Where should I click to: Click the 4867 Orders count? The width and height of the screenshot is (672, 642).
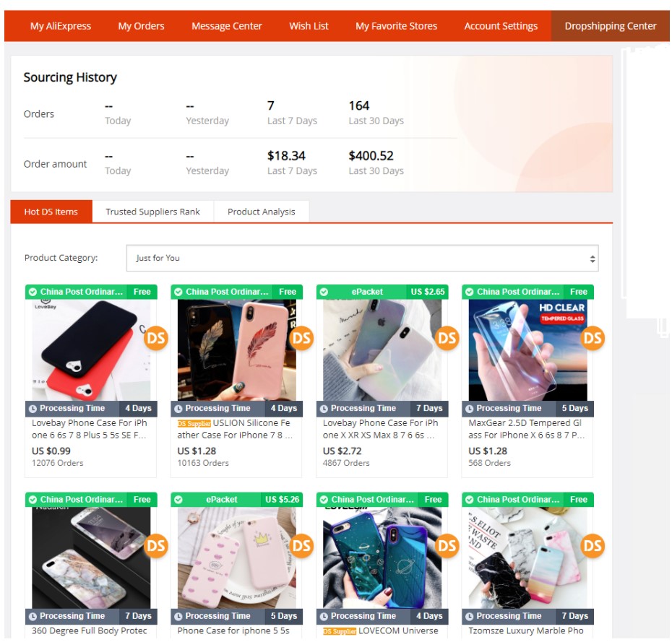click(346, 463)
